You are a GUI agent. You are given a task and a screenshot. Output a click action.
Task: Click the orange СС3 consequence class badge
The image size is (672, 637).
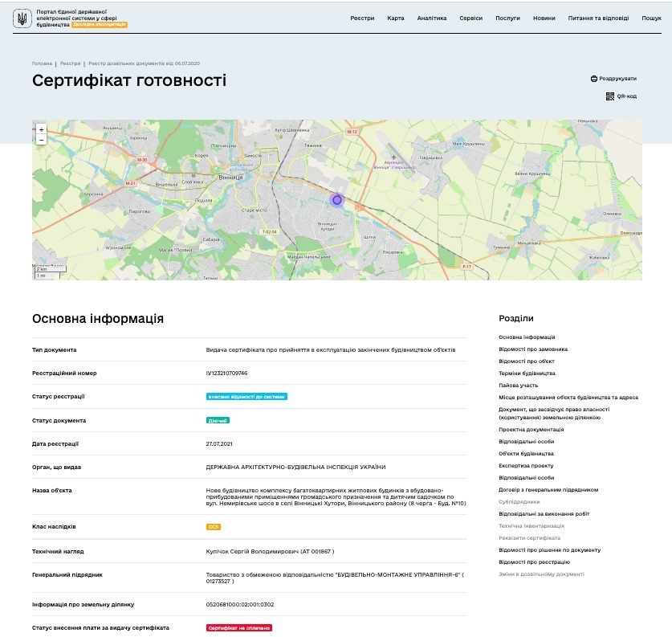[x=214, y=527]
